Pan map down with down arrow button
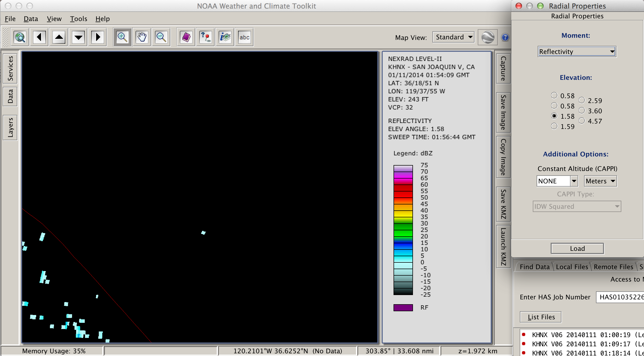Viewport: 644px width, 356px height. click(x=79, y=37)
